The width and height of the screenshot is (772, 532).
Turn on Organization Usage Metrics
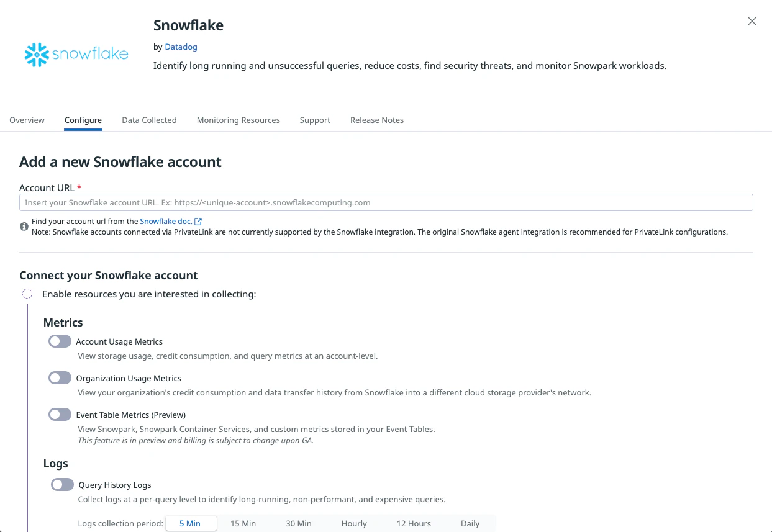[60, 378]
